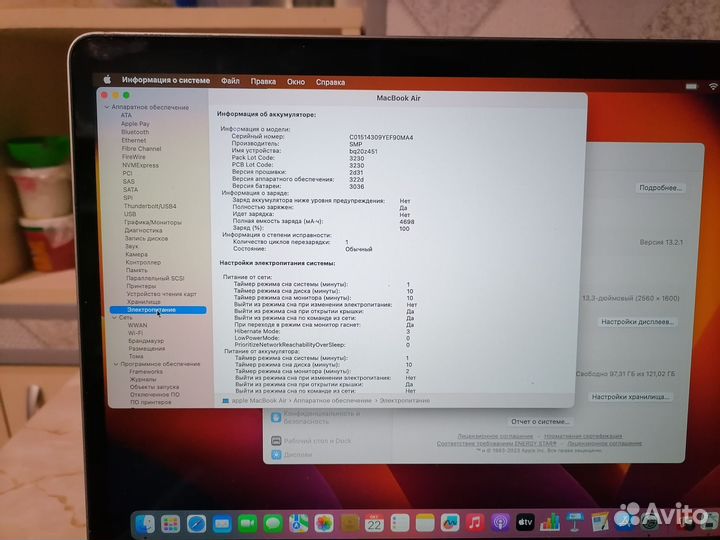720x540 pixels.
Task: Open the Файл menu
Action: tap(231, 81)
